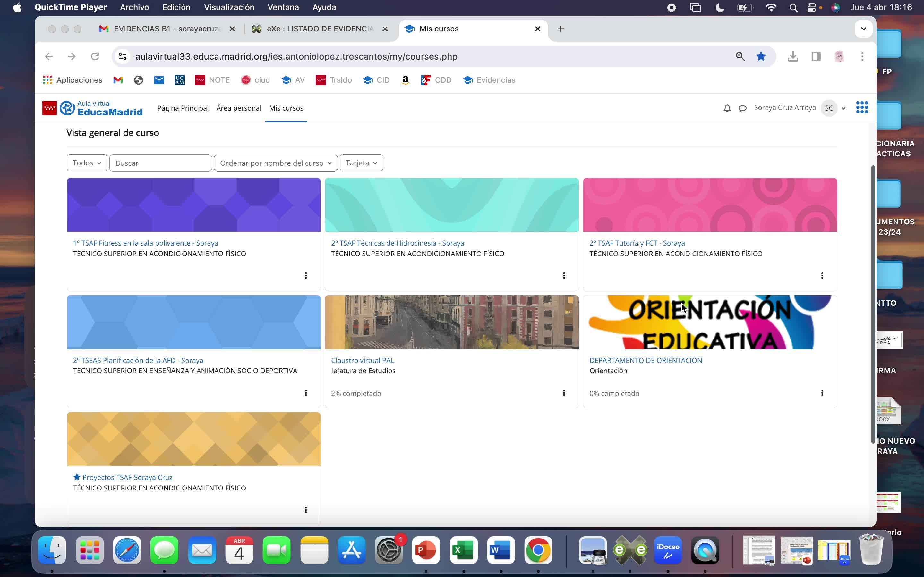Open 2º TSAF Técnicas de Hidrocinesia course link
924x577 pixels.
tap(397, 243)
